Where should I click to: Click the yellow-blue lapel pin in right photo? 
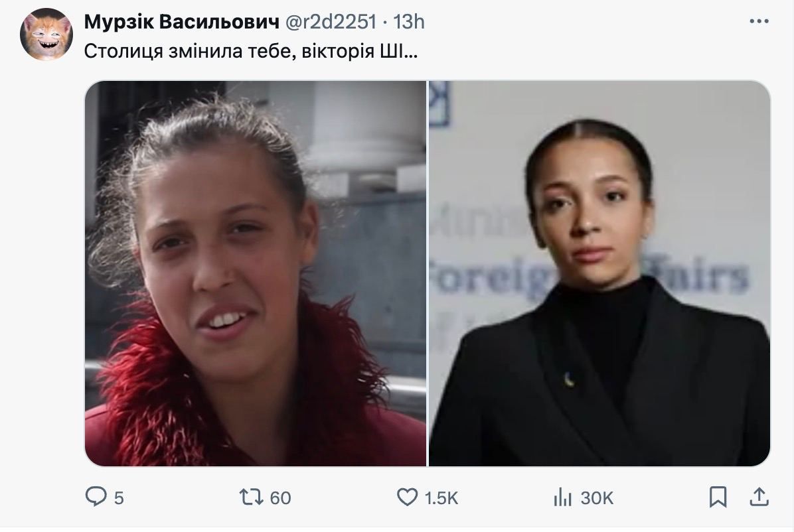[x=569, y=379]
